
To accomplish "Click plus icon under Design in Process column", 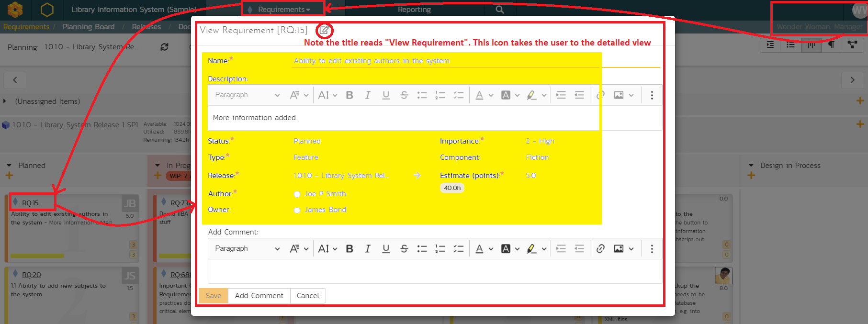I will click(x=751, y=176).
